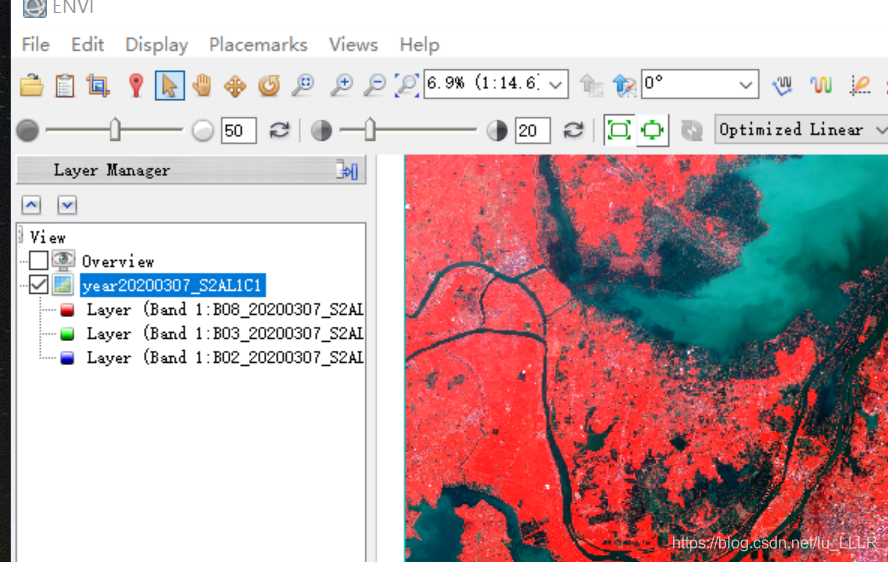Click the colorful spectral curve icon
The height and width of the screenshot is (562, 888).
coord(821,86)
